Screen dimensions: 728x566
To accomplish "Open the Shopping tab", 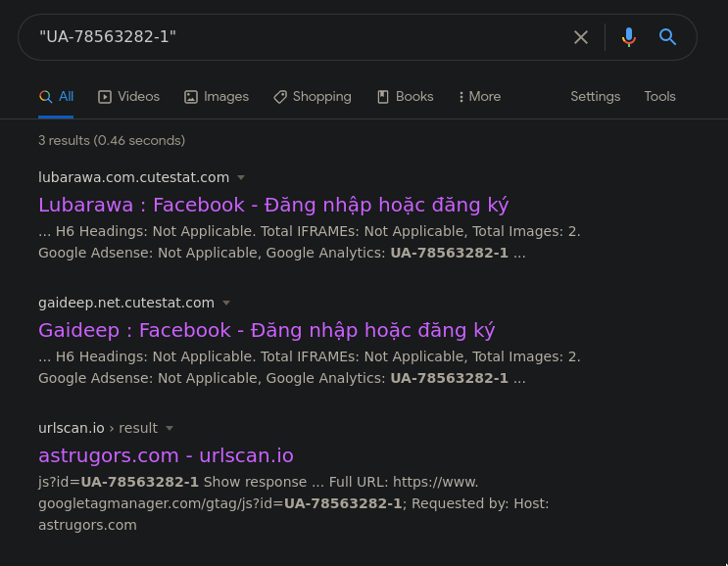I will coord(313,97).
